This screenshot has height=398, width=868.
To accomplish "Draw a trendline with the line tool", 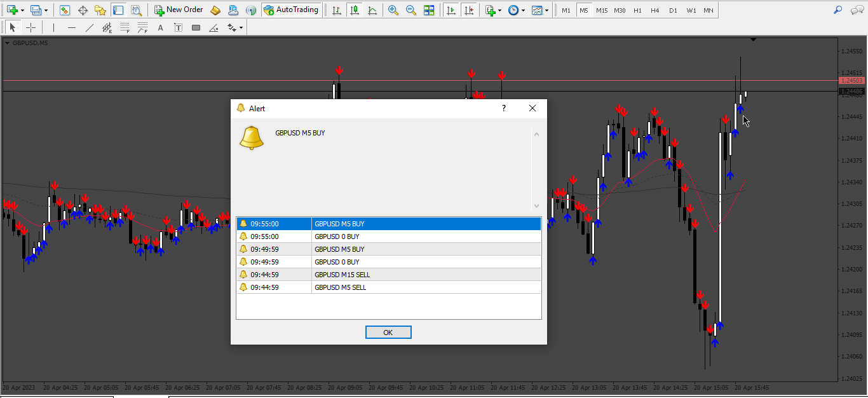I will [x=90, y=27].
